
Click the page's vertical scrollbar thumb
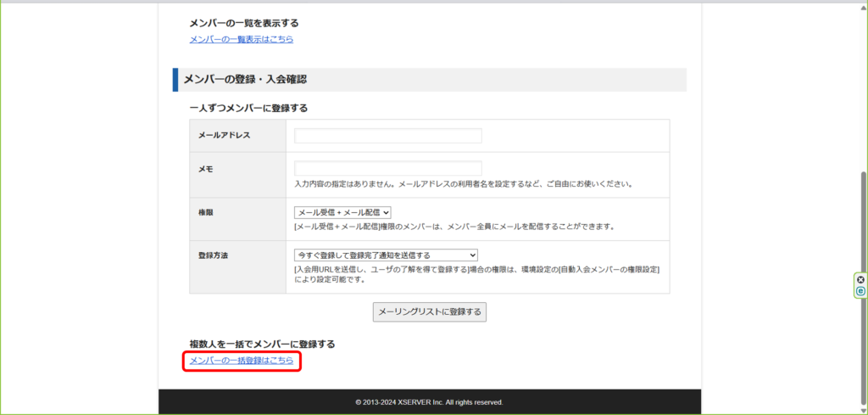[863, 255]
